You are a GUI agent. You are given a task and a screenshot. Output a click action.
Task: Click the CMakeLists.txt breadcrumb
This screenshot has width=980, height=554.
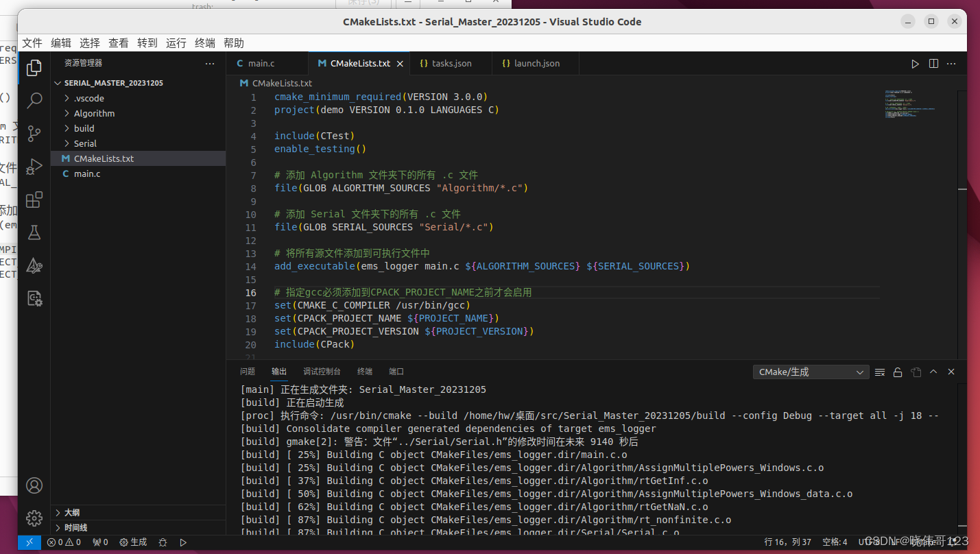[x=276, y=83]
